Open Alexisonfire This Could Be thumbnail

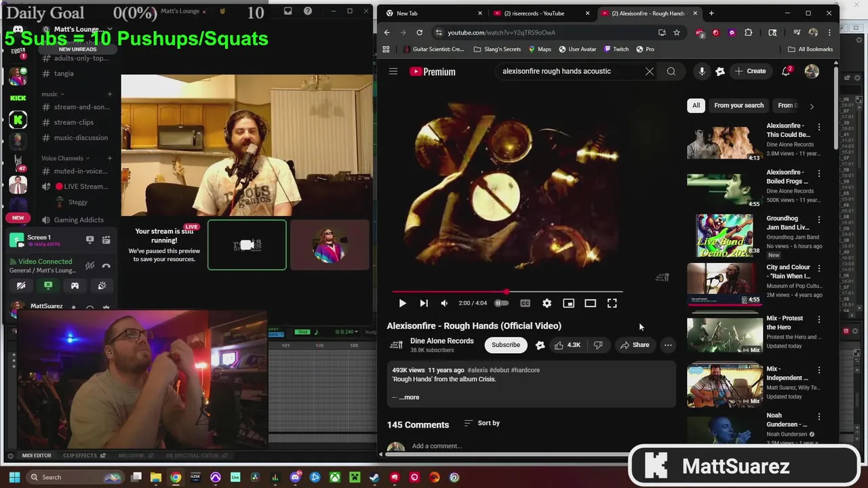tap(724, 141)
